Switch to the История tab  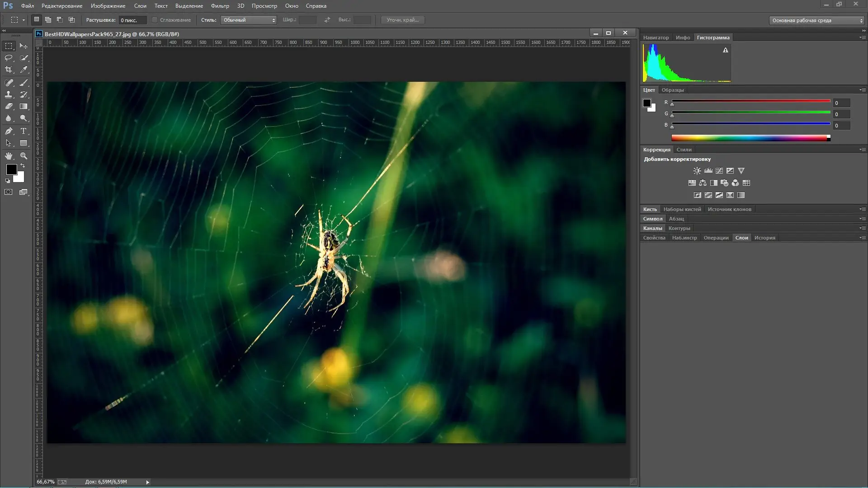point(764,238)
